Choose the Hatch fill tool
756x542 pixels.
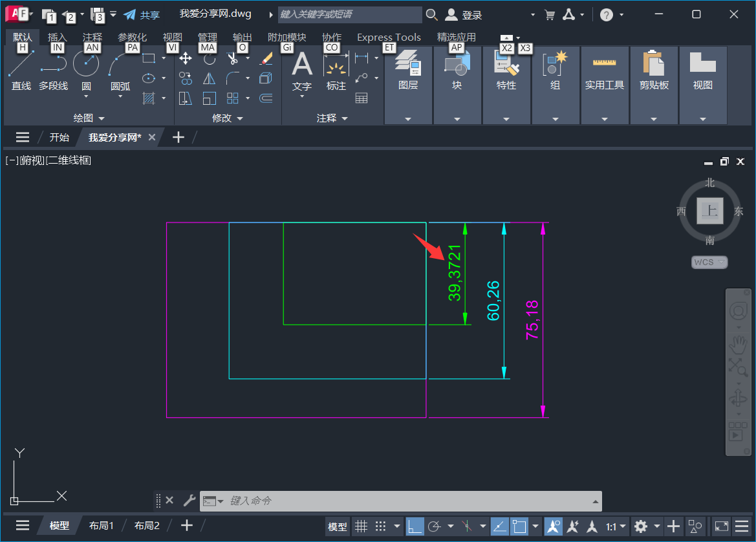pos(149,98)
